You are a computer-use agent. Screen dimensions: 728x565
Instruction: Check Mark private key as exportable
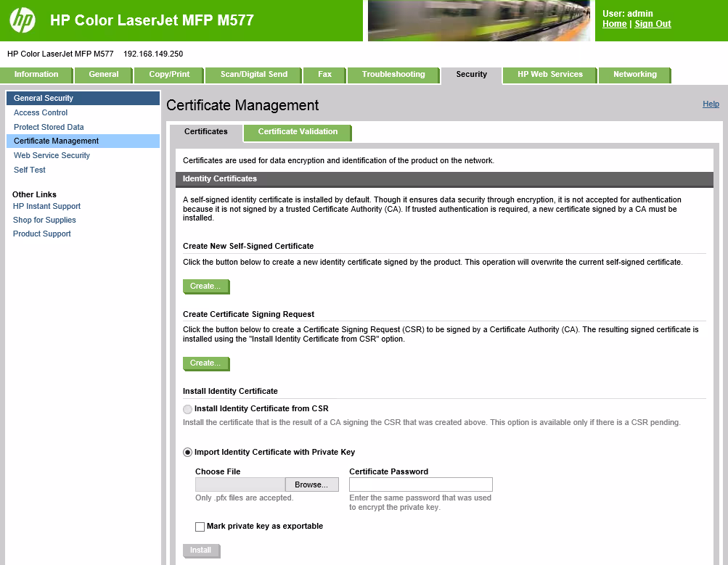(200, 527)
